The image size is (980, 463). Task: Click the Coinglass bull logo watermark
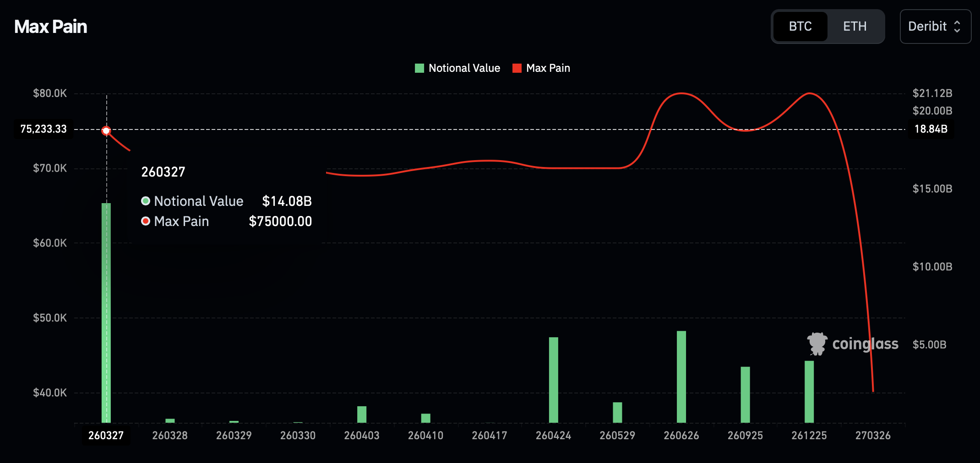[816, 344]
